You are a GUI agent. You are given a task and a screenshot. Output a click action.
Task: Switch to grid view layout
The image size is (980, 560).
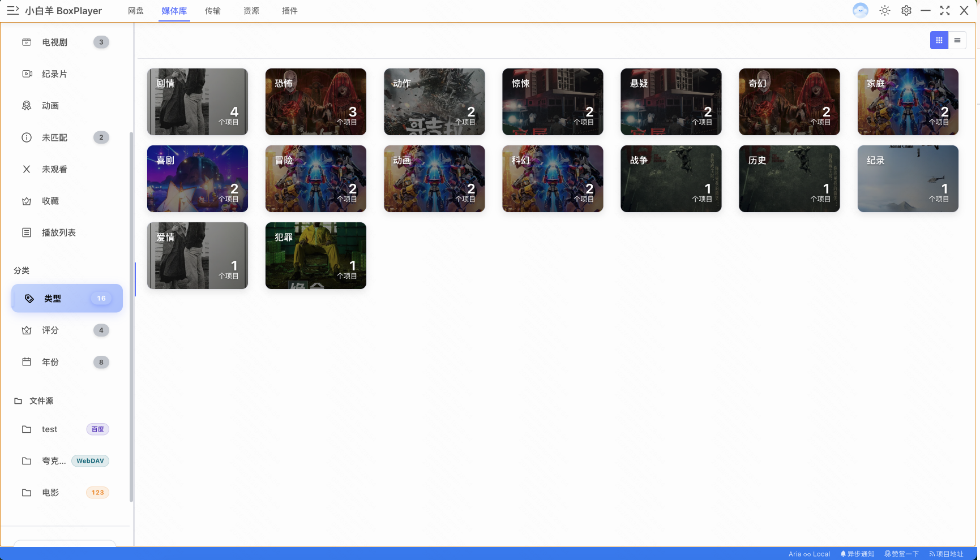[939, 40]
